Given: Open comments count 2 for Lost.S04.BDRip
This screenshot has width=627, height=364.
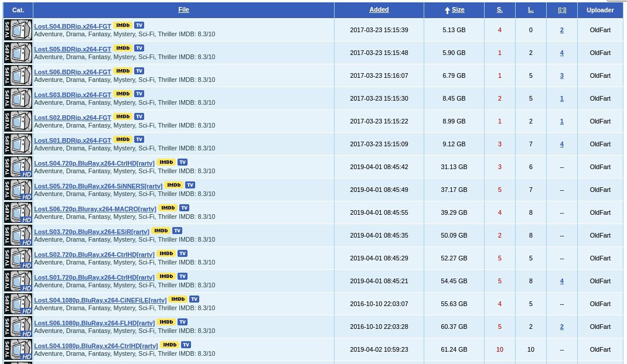Looking at the screenshot, I should click(562, 30).
